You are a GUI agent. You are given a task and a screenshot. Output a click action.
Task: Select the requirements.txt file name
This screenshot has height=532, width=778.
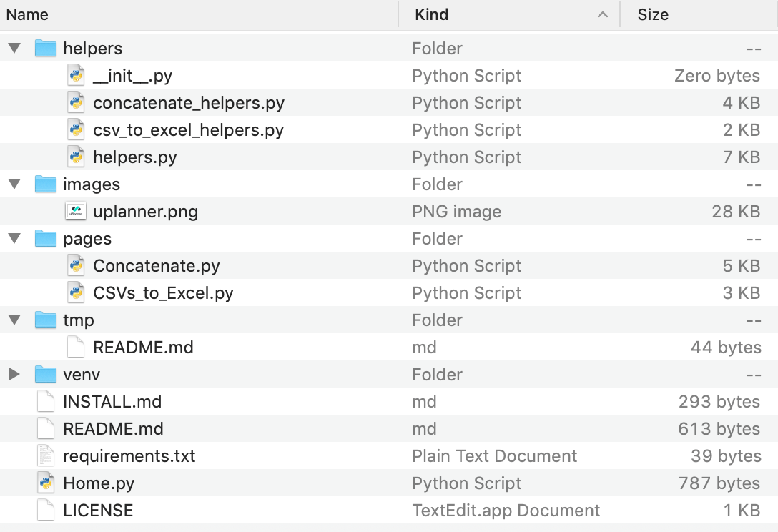coord(129,455)
